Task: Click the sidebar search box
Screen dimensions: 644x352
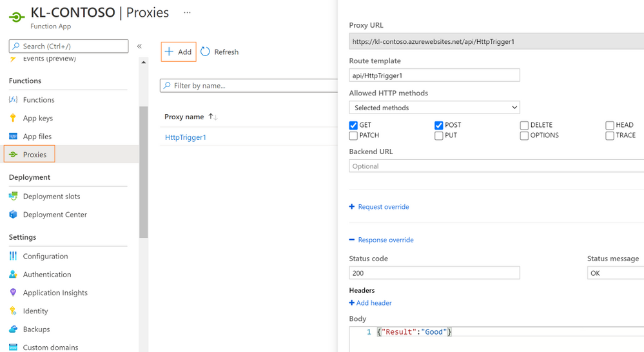Action: click(68, 46)
